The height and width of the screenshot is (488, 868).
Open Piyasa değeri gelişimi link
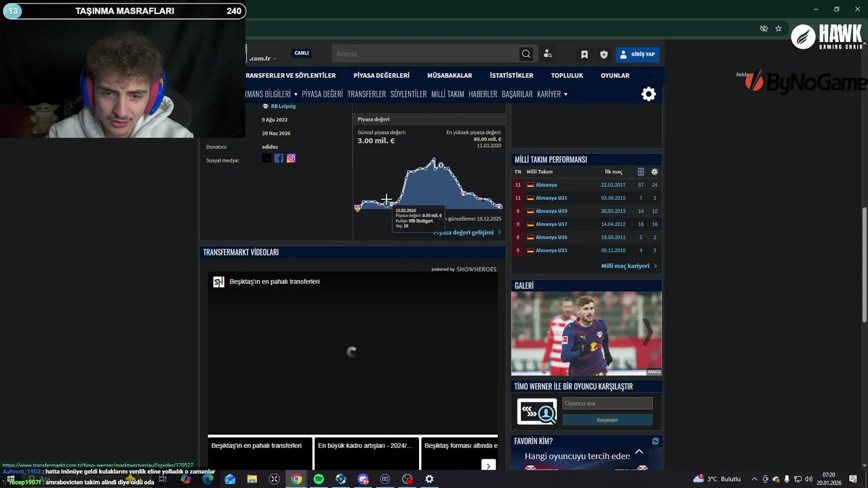(x=464, y=232)
